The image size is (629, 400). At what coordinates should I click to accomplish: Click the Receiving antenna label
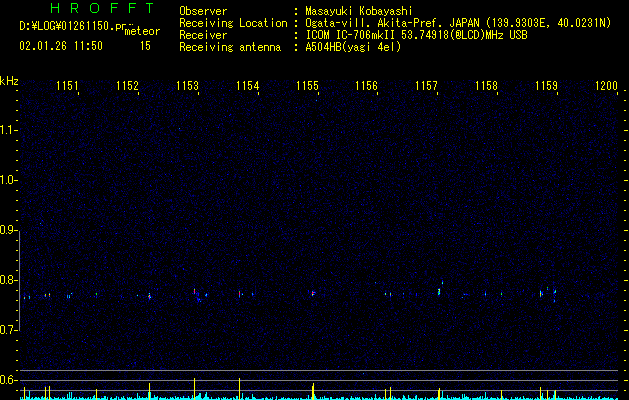[x=230, y=47]
